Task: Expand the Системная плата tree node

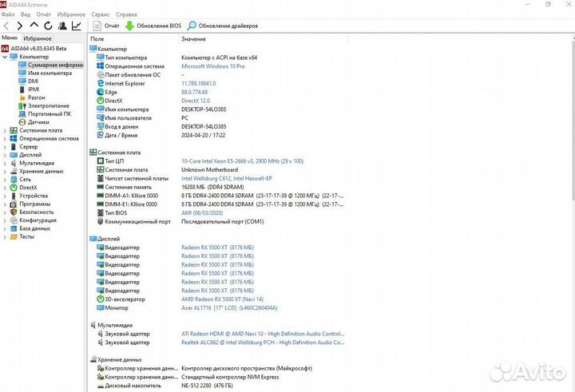Action: (x=5, y=130)
